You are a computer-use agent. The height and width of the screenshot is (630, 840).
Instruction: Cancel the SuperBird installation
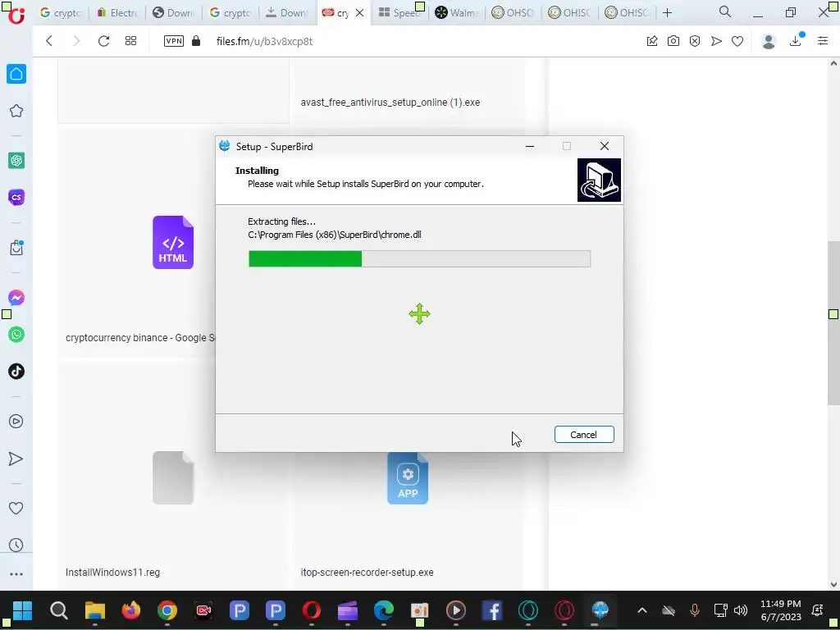pyautogui.click(x=584, y=435)
